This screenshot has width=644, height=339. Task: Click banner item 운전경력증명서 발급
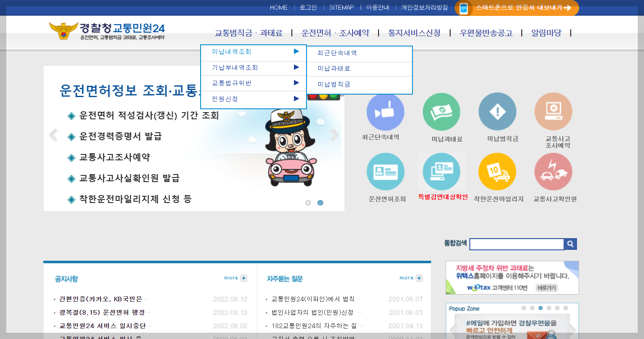pos(121,136)
